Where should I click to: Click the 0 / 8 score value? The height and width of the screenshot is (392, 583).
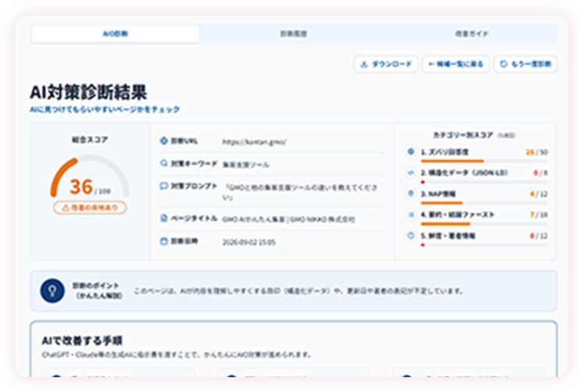tap(541, 173)
